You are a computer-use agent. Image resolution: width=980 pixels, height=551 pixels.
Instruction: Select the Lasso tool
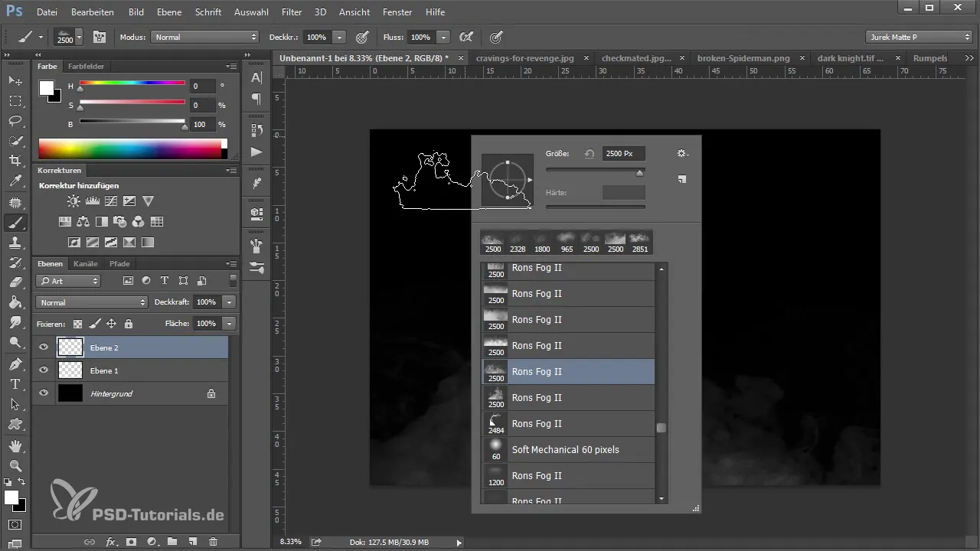pyautogui.click(x=15, y=121)
